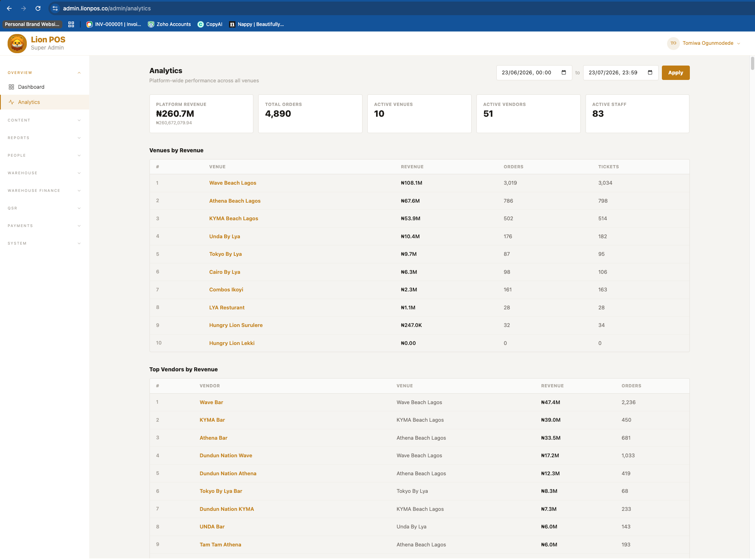Screen dimensions: 755x560
Task: Open the Wave Bar vendor link
Action: point(211,403)
